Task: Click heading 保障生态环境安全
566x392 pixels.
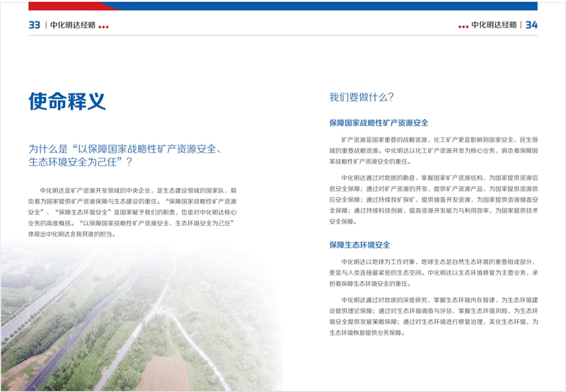Action: [359, 245]
